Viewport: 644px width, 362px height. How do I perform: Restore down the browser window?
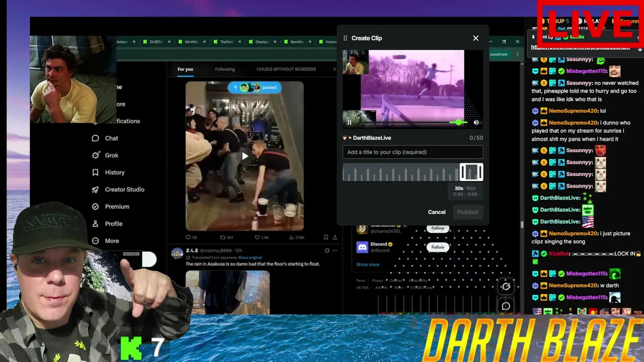pyautogui.click(x=504, y=42)
